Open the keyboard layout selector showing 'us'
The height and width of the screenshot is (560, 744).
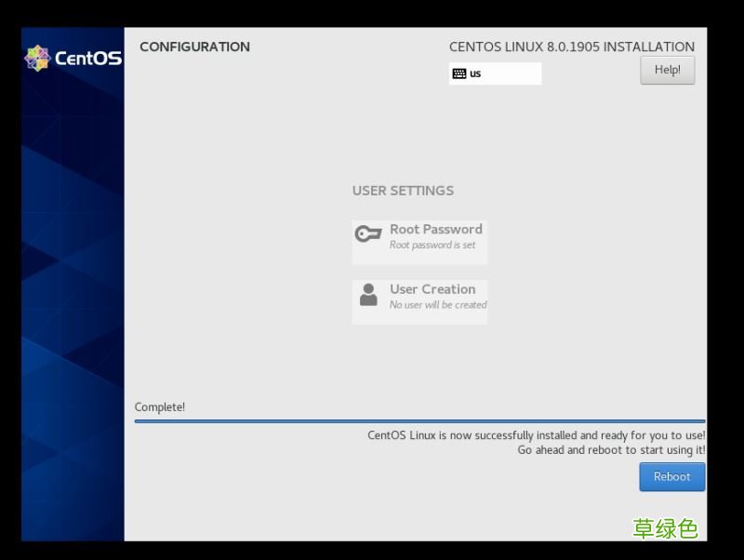pos(496,71)
